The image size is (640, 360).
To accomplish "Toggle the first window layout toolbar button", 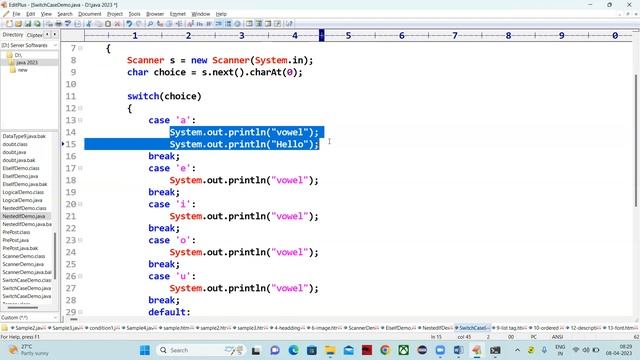I will [249, 24].
